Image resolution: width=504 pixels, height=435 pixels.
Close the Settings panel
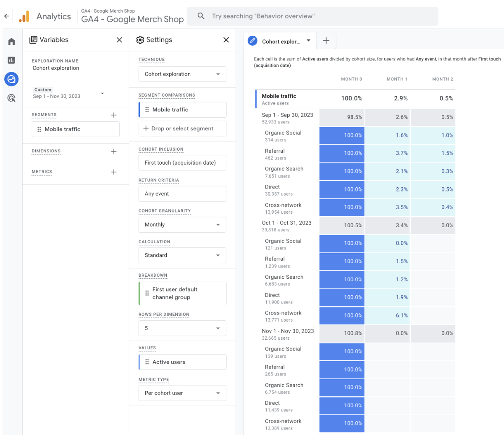pyautogui.click(x=226, y=40)
